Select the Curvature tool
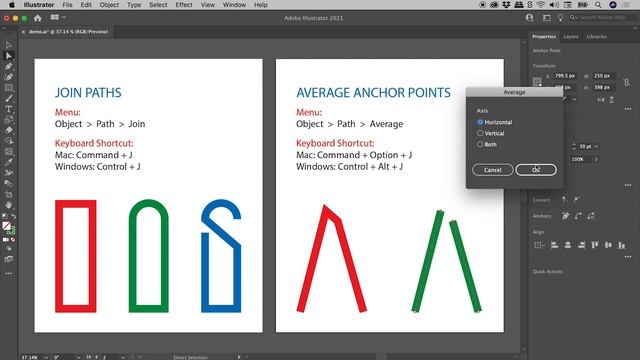The width and height of the screenshot is (640, 360). click(x=9, y=77)
